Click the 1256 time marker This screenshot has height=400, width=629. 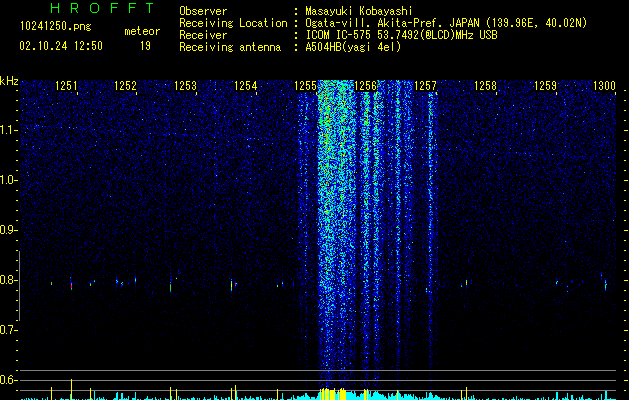click(x=366, y=86)
